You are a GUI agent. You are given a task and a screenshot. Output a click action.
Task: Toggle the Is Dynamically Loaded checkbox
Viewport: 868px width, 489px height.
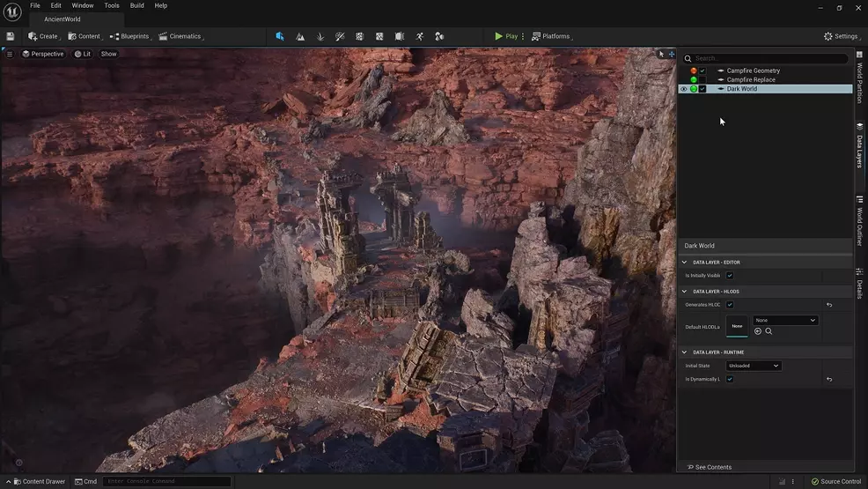tap(730, 379)
